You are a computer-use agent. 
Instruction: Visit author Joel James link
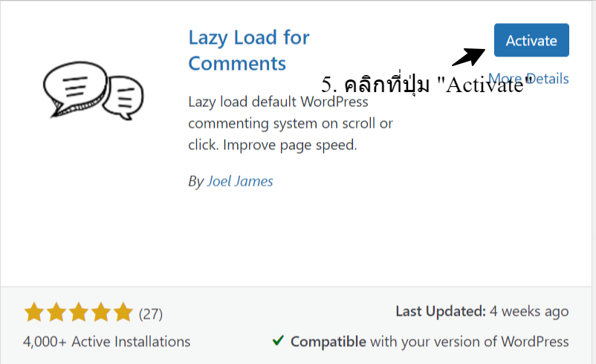(x=240, y=181)
